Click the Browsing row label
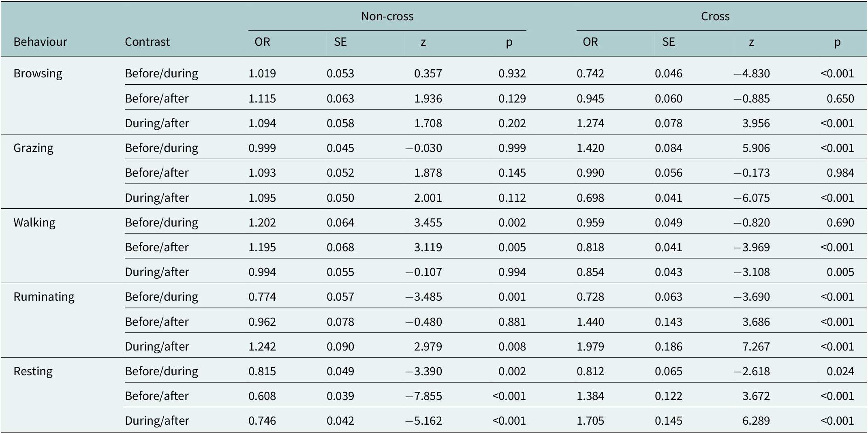The width and height of the screenshot is (868, 434). click(x=38, y=73)
